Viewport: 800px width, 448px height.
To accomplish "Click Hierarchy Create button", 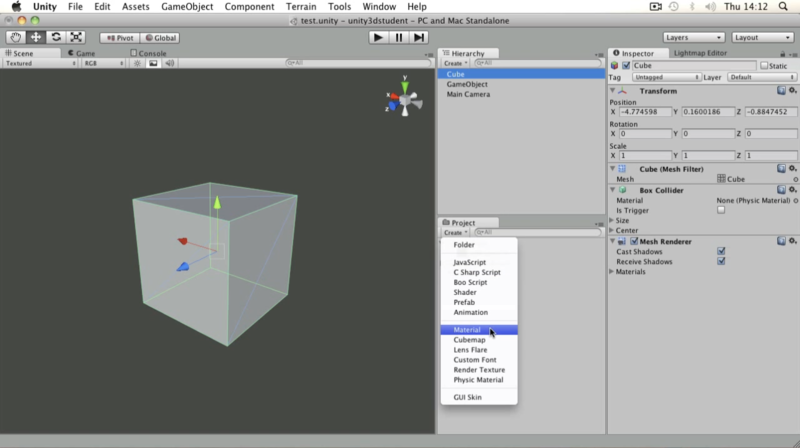I will pos(455,63).
